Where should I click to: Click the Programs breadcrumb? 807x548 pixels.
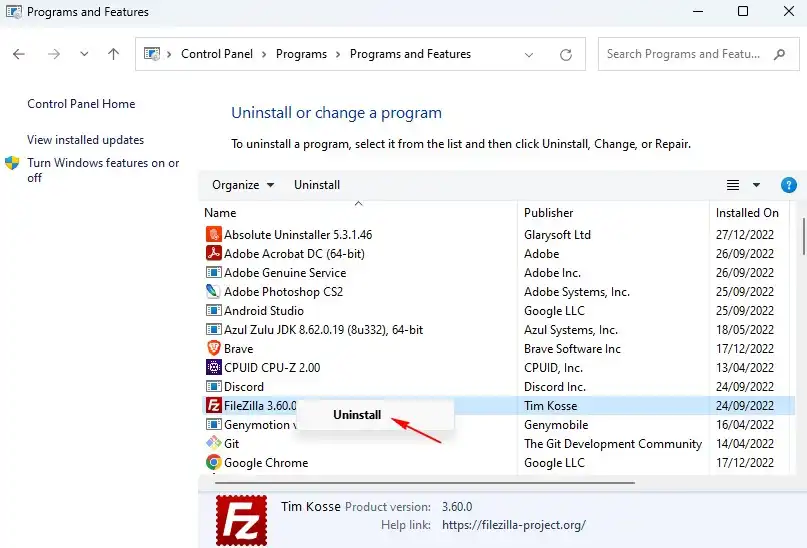pyautogui.click(x=301, y=54)
